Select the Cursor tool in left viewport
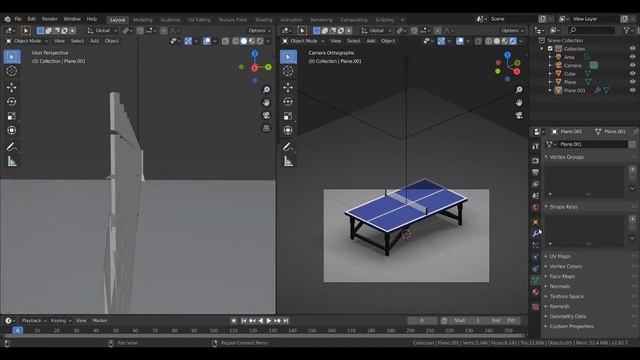The width and height of the screenshot is (640, 360). pos(12,71)
